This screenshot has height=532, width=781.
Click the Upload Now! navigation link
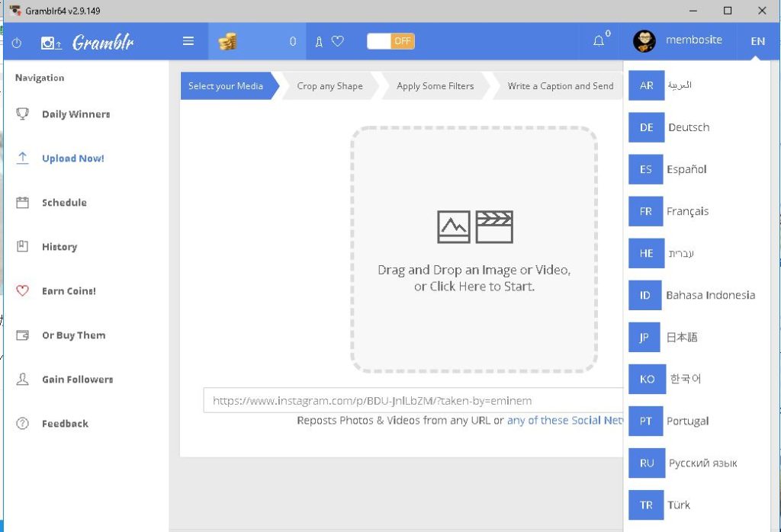73,159
